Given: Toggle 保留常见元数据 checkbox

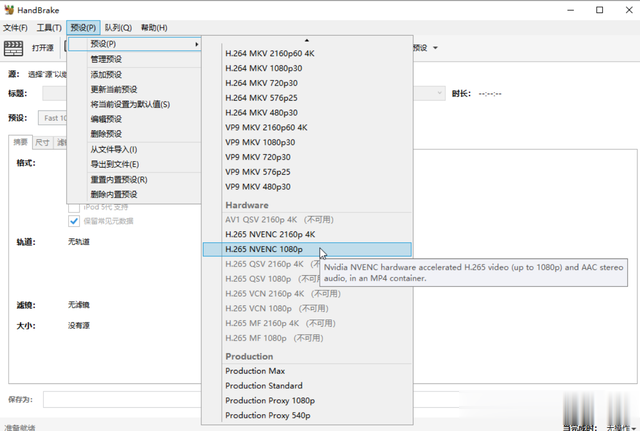Looking at the screenshot, I should click(74, 221).
